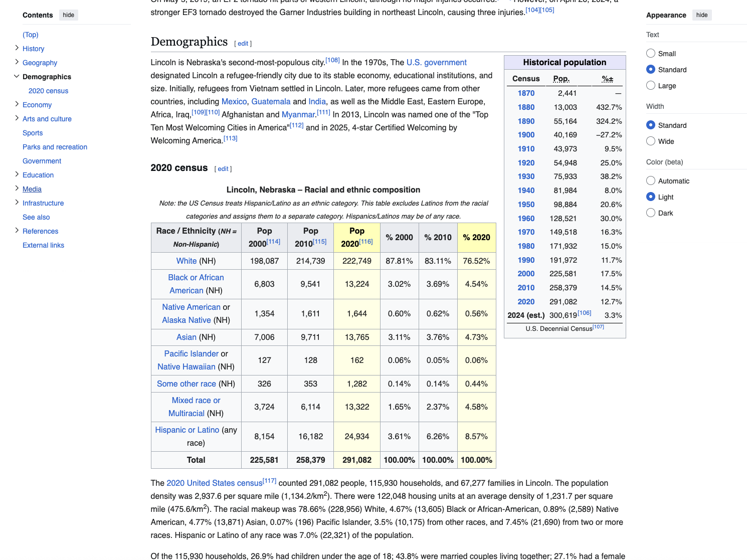Screen dimensions: 747x560
Task: Open the 2020 census year link
Action: point(526,302)
